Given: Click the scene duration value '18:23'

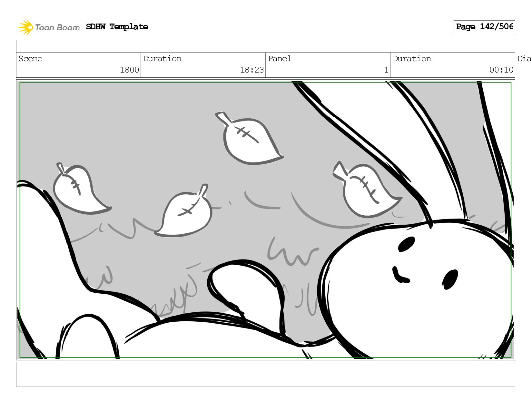Looking at the screenshot, I should tap(252, 70).
